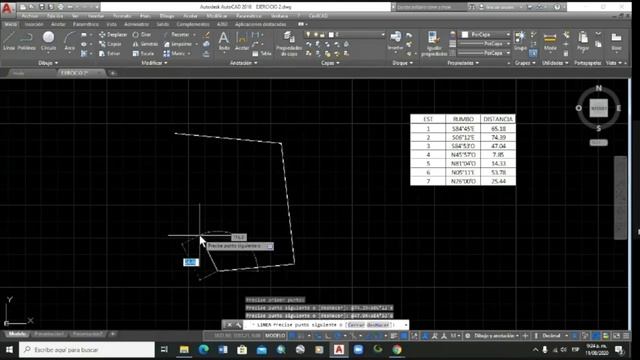Click desHacer option in command line
The image size is (640, 360).
[378, 325]
